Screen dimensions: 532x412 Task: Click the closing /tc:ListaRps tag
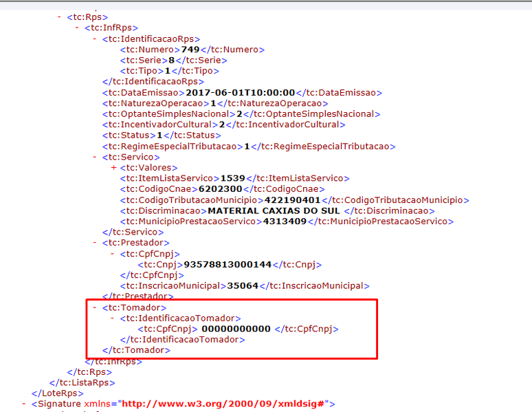click(x=82, y=382)
